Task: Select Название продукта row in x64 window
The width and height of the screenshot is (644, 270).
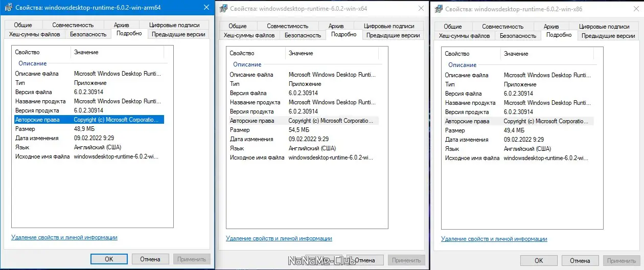Action: [304, 102]
